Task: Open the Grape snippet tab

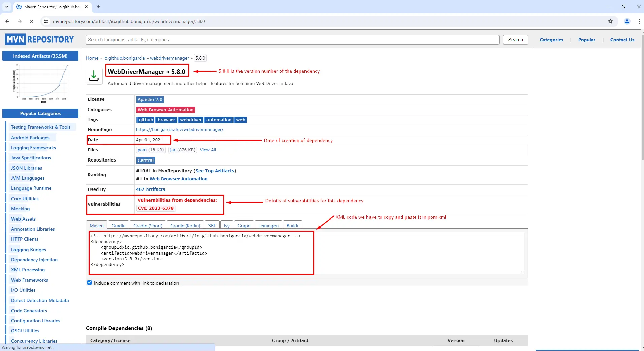Action: (244, 226)
